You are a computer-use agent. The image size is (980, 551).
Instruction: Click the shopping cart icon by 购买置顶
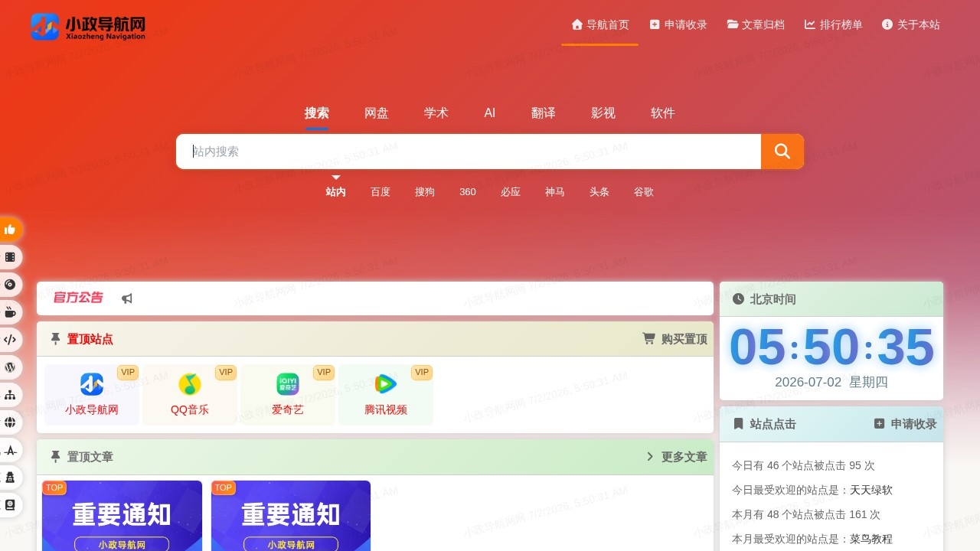648,339
